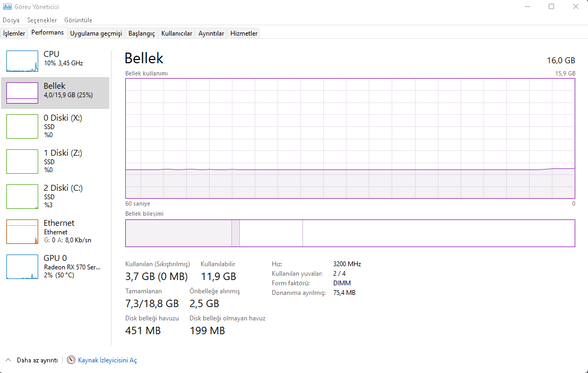588x373 pixels.
Task: Click the 199 MB non-paged pool value
Action: [207, 330]
